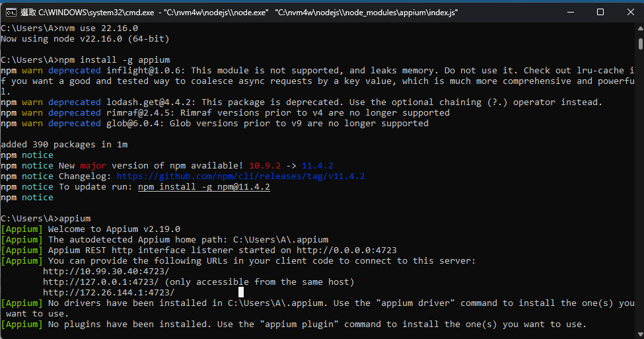This screenshot has width=644, height=339.
Task: Click the red version '10.9.2'
Action: [265, 166]
